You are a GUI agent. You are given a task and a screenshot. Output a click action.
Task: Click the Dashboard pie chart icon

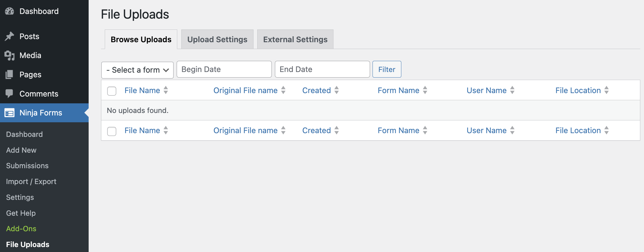(x=10, y=11)
